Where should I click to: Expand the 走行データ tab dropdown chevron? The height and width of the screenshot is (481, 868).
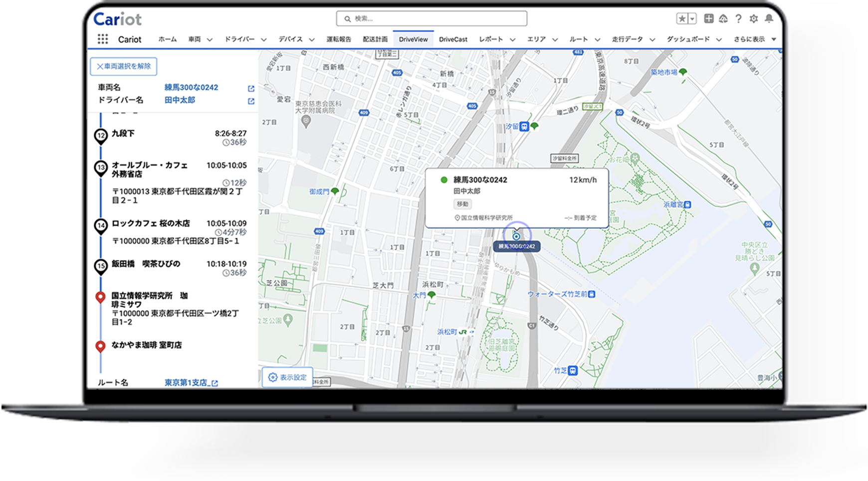(652, 39)
